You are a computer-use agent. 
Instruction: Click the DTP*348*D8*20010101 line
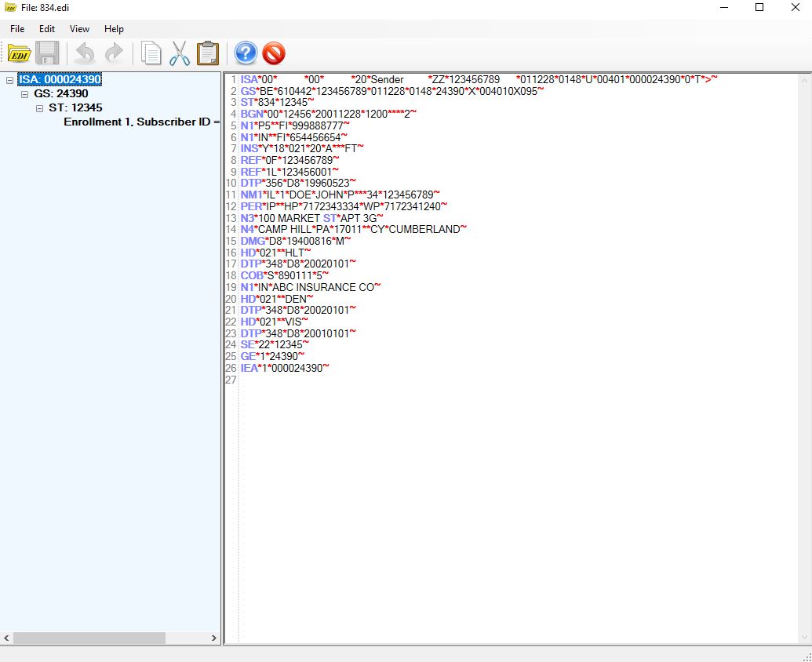tap(298, 333)
